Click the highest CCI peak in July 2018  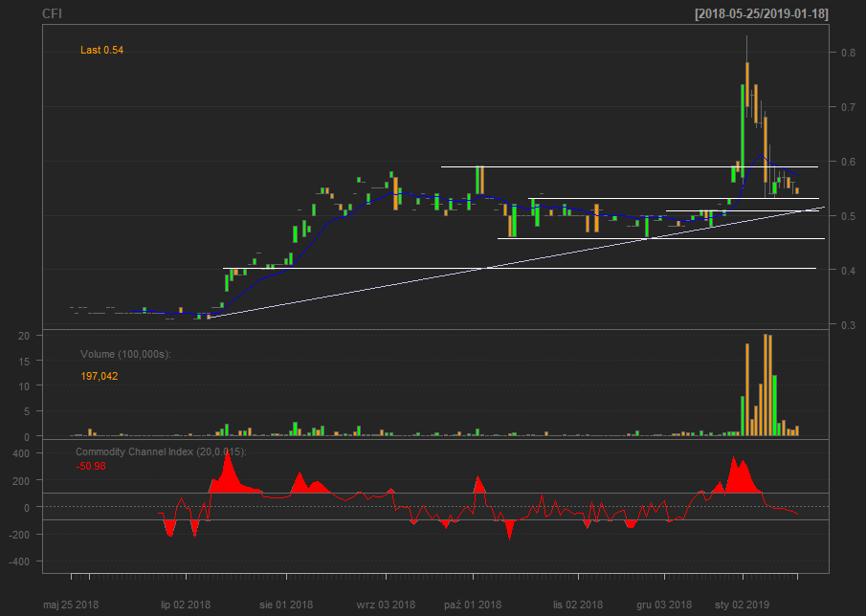(227, 470)
